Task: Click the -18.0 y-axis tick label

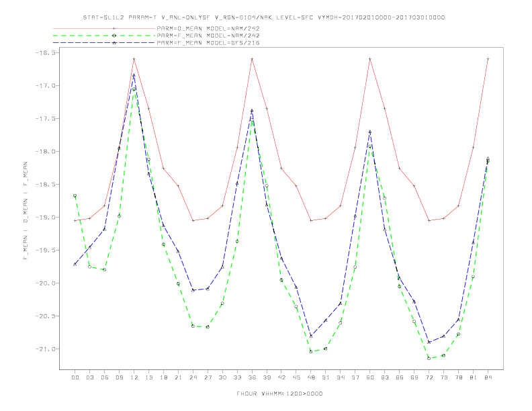Action: pyautogui.click(x=45, y=151)
